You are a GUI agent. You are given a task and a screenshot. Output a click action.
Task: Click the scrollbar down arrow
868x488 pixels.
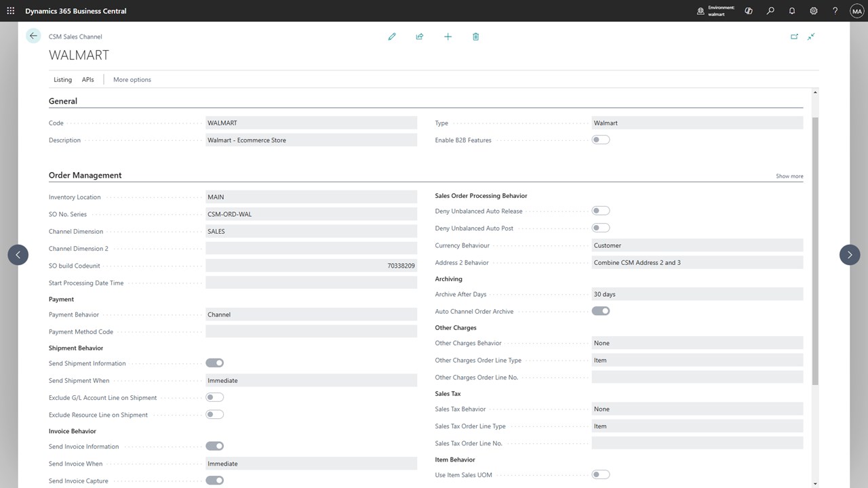815,483
